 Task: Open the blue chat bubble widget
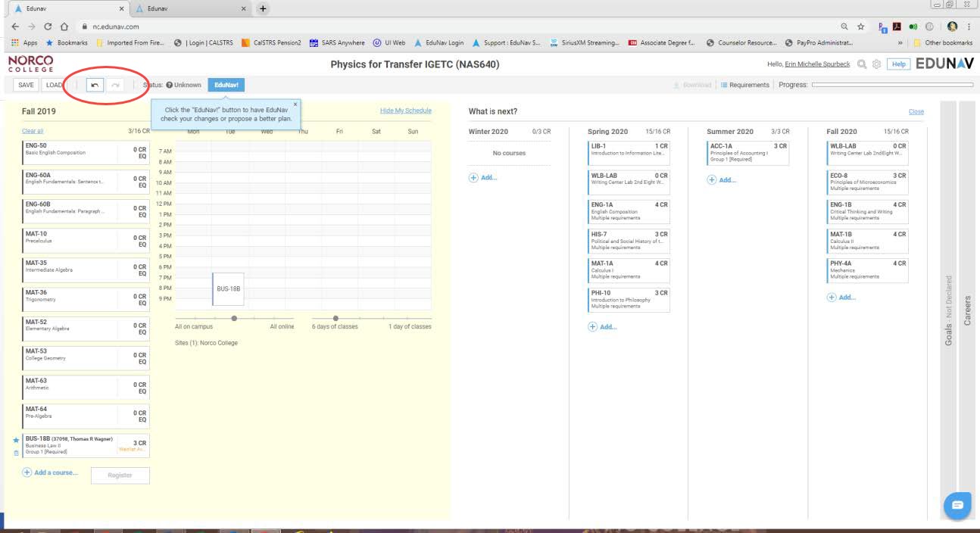point(957,505)
